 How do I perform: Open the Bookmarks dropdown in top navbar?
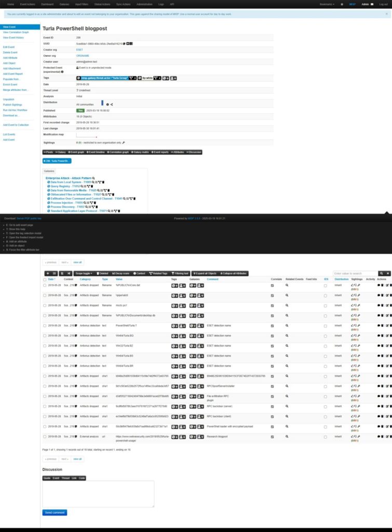(x=328, y=4)
